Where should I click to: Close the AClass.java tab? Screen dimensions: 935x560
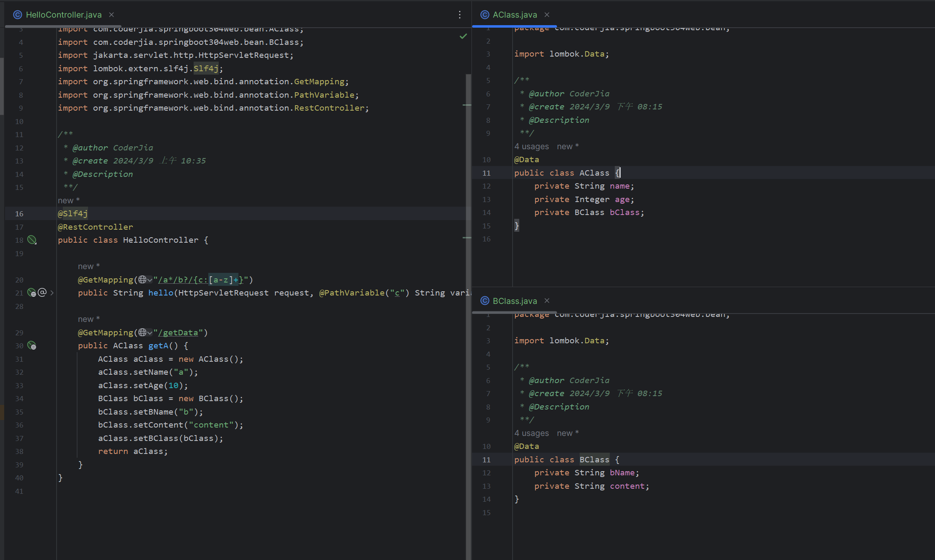tap(547, 15)
